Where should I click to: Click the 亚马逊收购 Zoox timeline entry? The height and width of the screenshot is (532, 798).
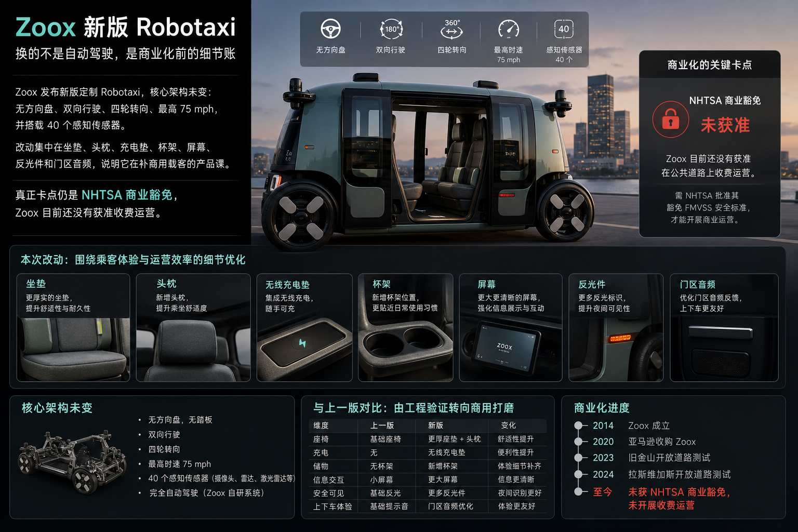(x=662, y=442)
